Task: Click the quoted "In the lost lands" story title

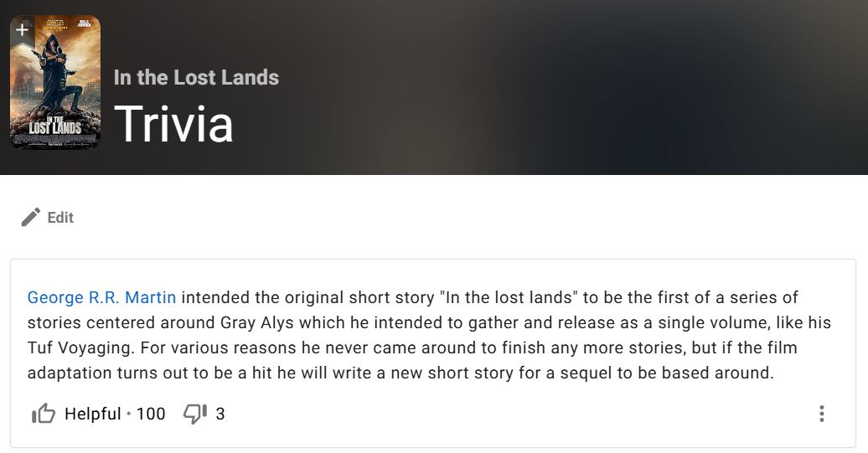Action: pos(507,298)
